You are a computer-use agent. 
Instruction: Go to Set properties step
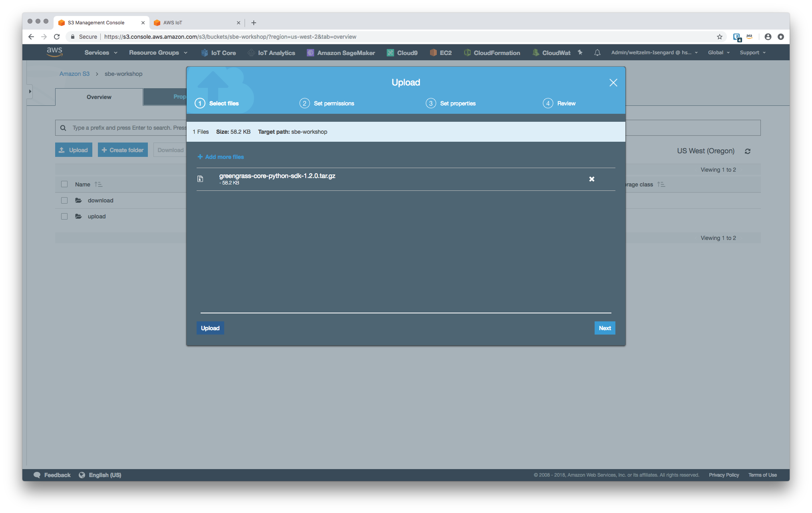point(451,103)
